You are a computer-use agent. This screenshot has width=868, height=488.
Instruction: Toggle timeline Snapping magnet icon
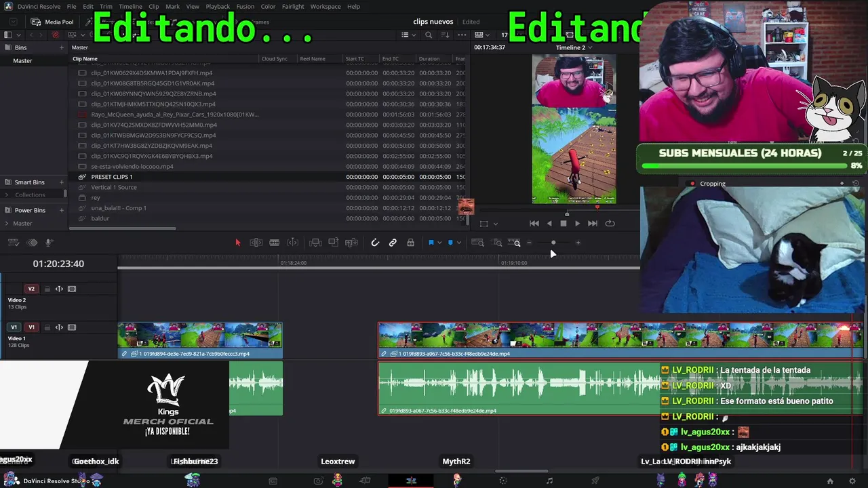pos(375,243)
